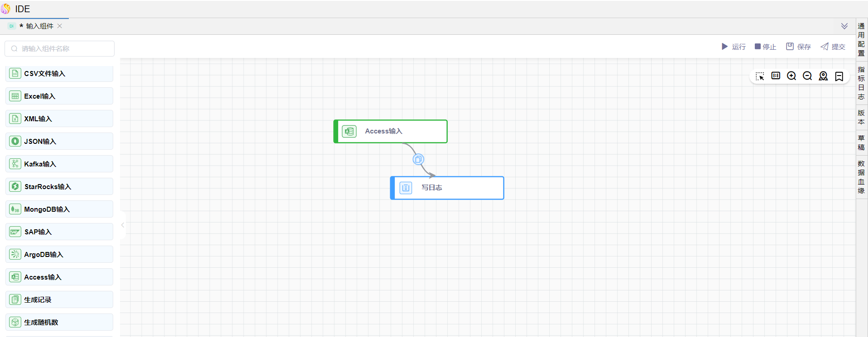Click the copy icon on connector line
This screenshot has width=868, height=337.
click(418, 159)
